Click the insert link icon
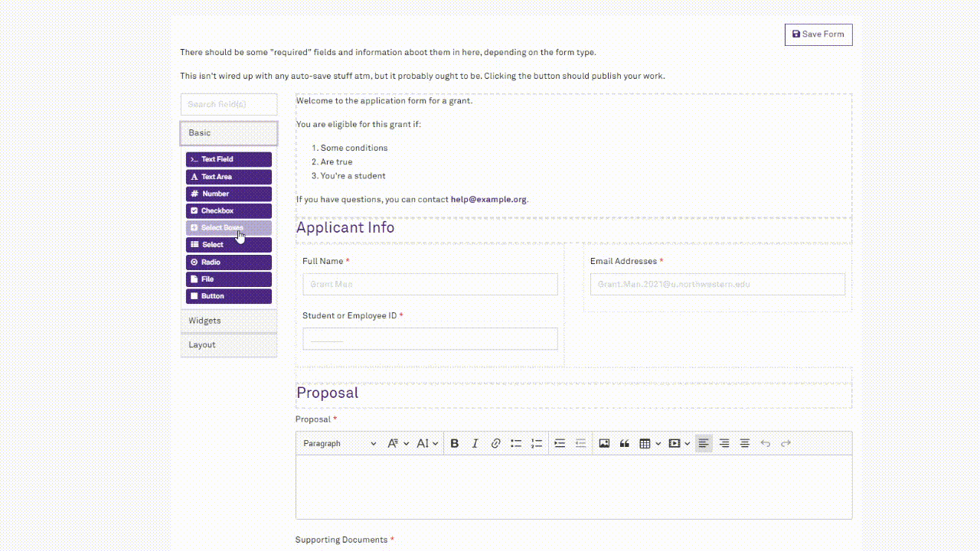The height and width of the screenshot is (551, 980). (495, 444)
